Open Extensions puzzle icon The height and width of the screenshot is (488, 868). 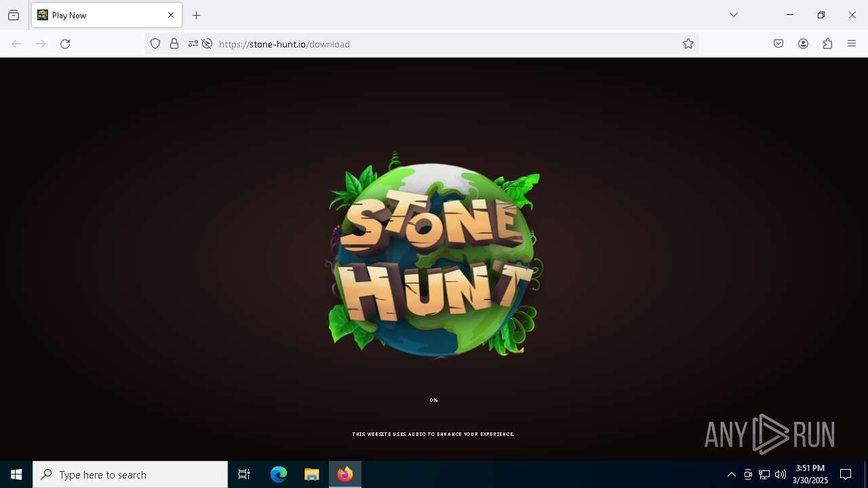(827, 44)
